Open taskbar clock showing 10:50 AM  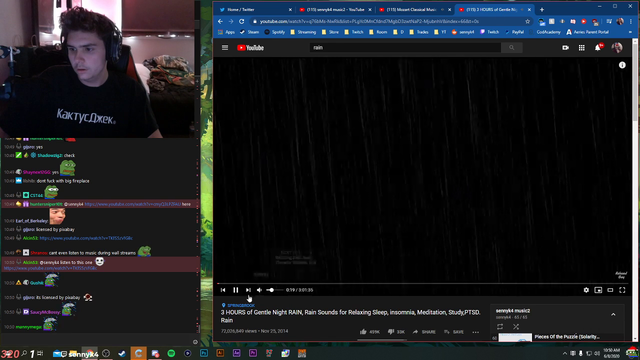611,353
